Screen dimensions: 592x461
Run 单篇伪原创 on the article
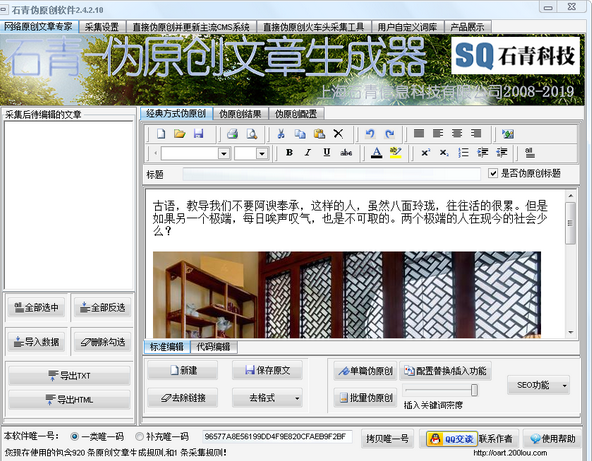(365, 371)
